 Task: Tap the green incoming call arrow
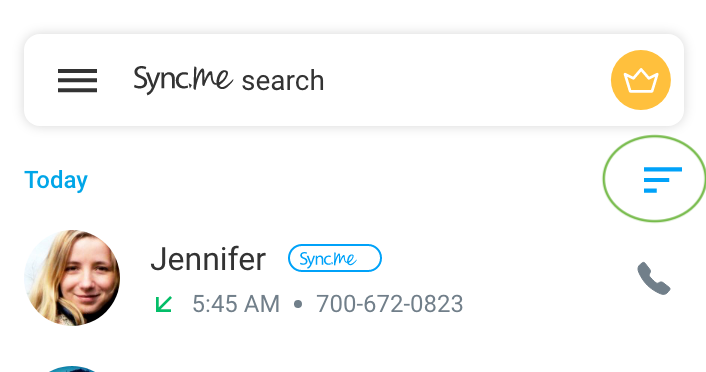[x=163, y=304]
